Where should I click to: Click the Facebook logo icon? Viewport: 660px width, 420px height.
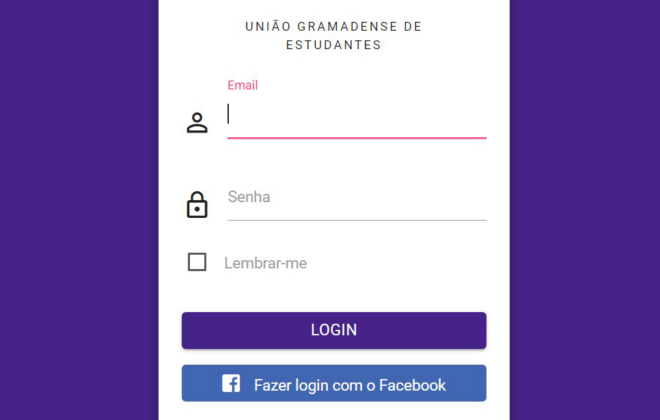click(231, 383)
